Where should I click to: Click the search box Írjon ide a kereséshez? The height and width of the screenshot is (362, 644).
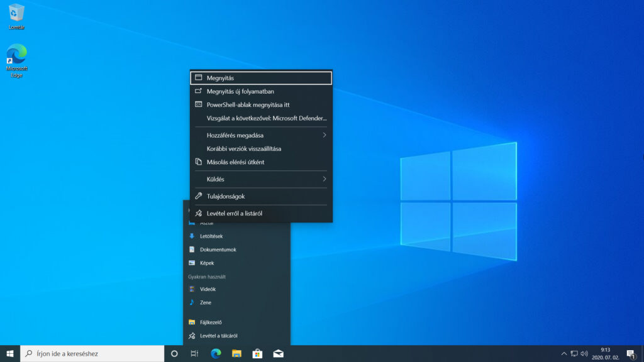(92, 353)
